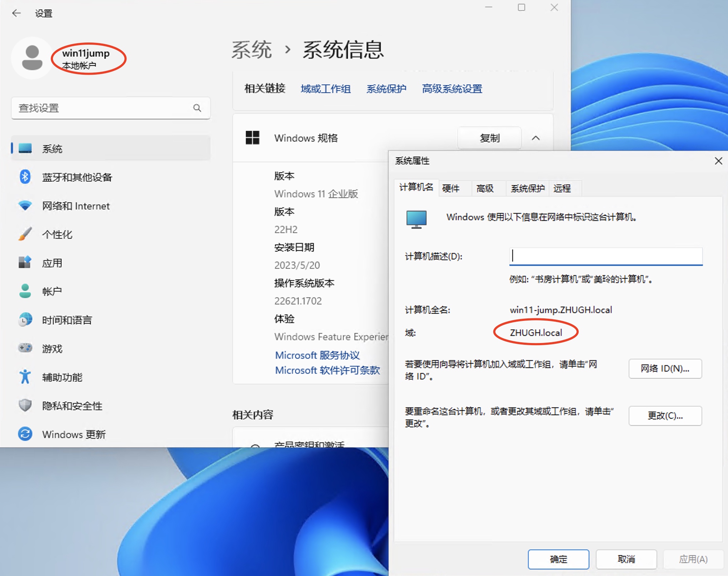Open the Personalization paintbrush icon
728x576 pixels.
(x=25, y=234)
